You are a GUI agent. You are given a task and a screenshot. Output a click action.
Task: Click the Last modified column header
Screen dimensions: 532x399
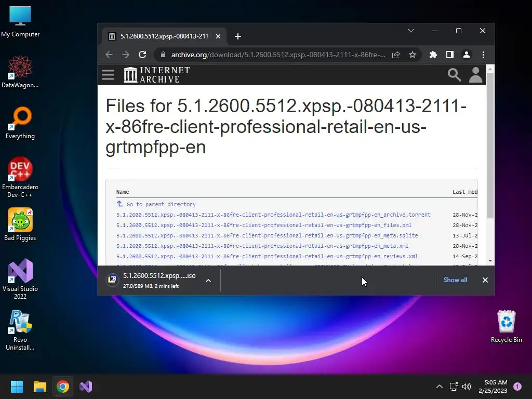click(x=465, y=192)
